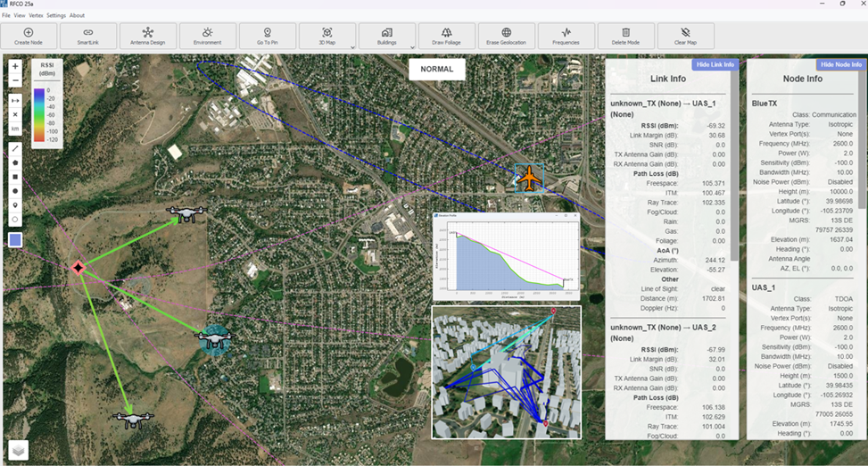Toggle Delete Mode in the toolbar
The image size is (868, 466).
625,36
